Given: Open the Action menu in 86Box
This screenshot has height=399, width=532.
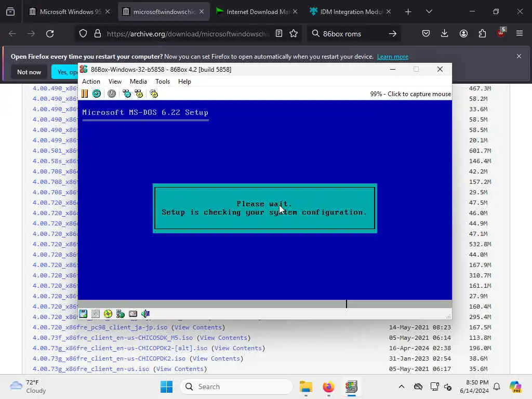Looking at the screenshot, I should [x=91, y=82].
